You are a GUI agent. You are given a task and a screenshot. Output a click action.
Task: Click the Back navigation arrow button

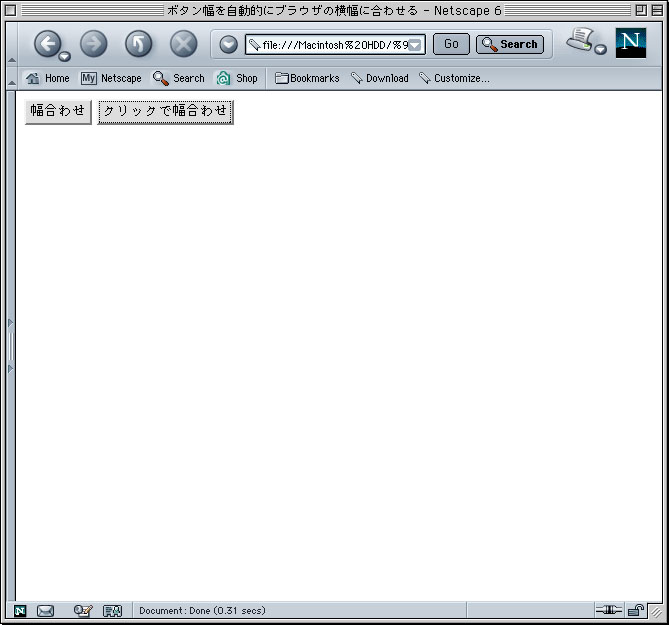pyautogui.click(x=47, y=44)
